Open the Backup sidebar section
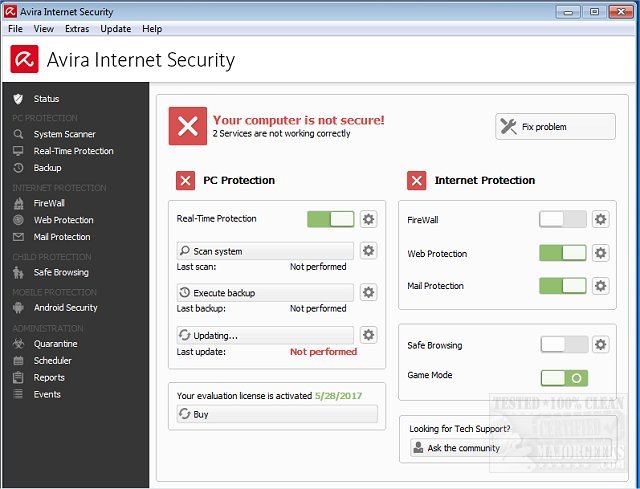This screenshot has width=640, height=489. [x=47, y=168]
